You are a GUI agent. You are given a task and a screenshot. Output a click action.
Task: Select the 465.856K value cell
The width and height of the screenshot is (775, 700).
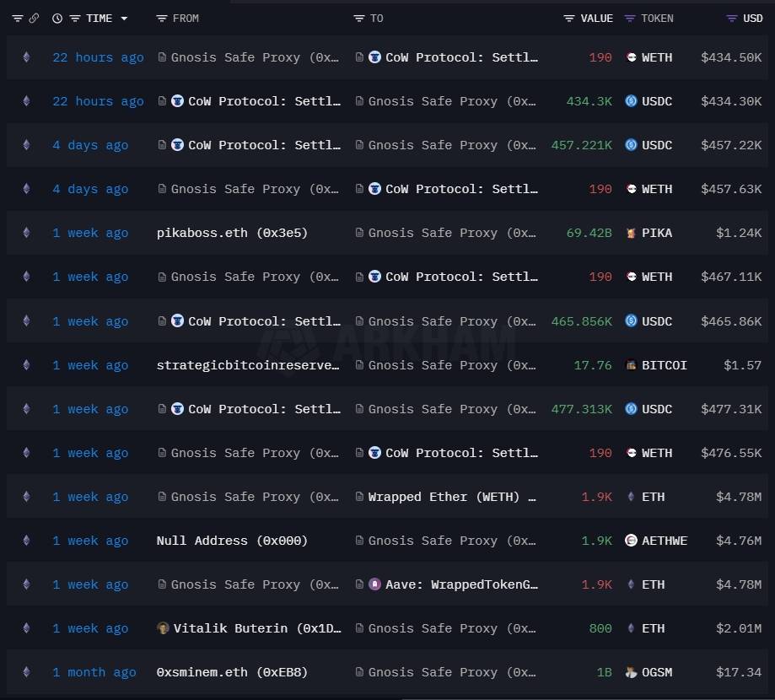581,321
